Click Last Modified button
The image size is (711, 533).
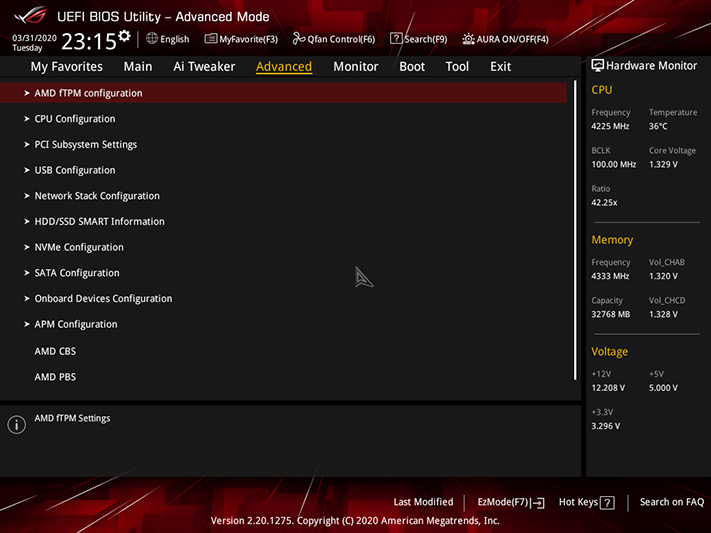423,502
